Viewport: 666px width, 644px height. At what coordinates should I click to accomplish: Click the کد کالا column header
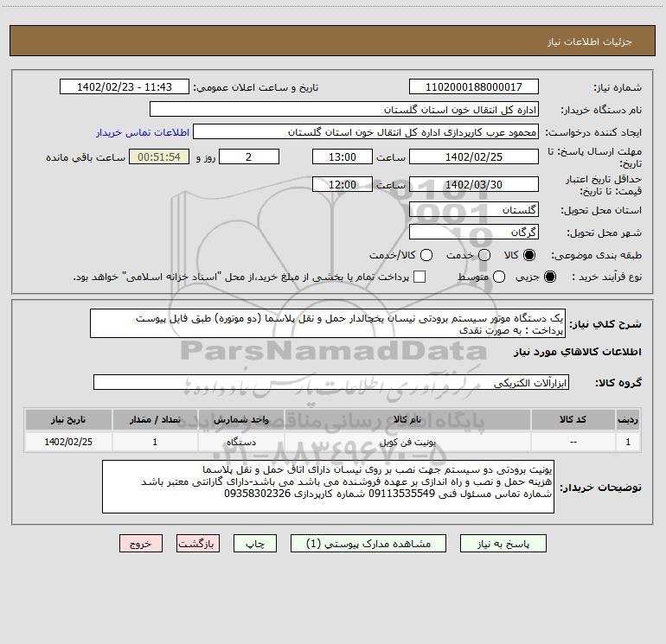[x=573, y=419]
